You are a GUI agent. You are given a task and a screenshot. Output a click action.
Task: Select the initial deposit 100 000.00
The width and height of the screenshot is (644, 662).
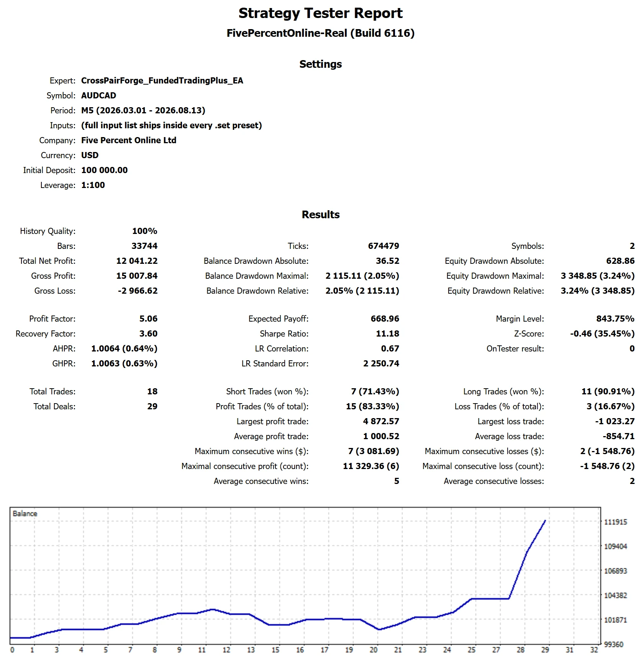(104, 170)
